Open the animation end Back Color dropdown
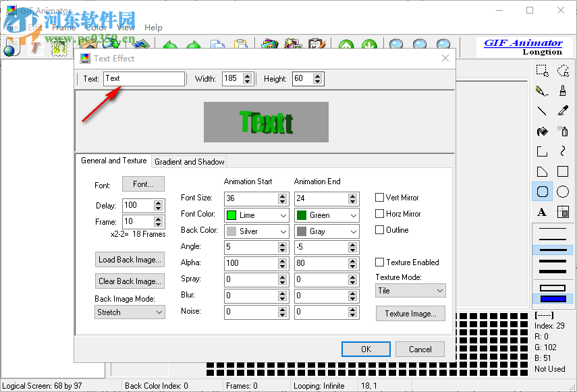The height and width of the screenshot is (392, 577). coord(327,231)
